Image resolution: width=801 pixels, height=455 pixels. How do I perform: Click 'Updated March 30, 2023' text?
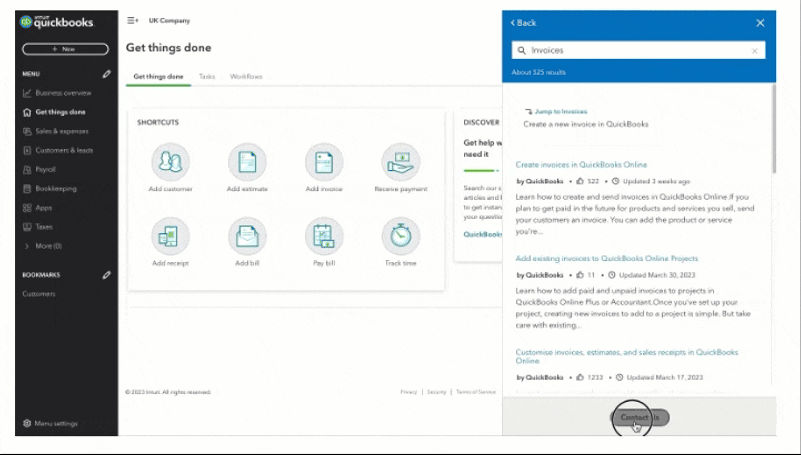point(657,275)
